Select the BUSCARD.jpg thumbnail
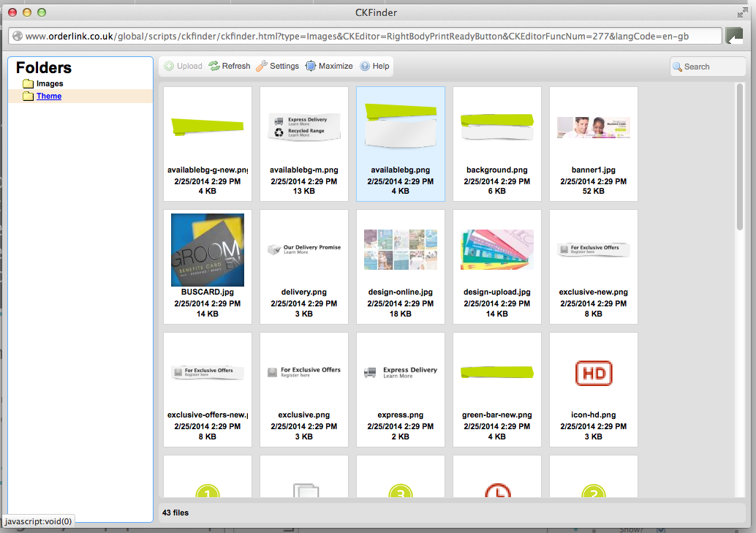 [x=208, y=250]
